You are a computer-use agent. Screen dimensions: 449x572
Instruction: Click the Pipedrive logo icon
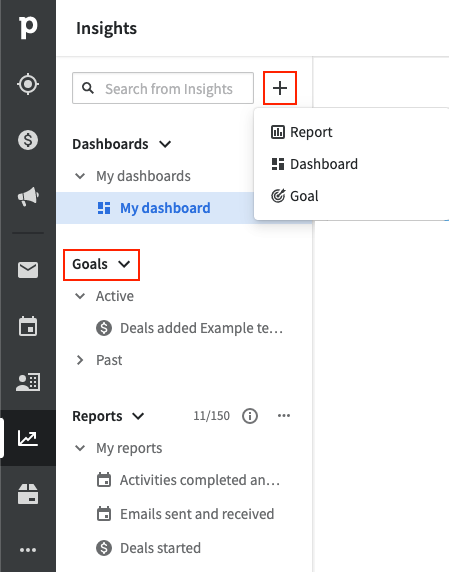(x=28, y=27)
